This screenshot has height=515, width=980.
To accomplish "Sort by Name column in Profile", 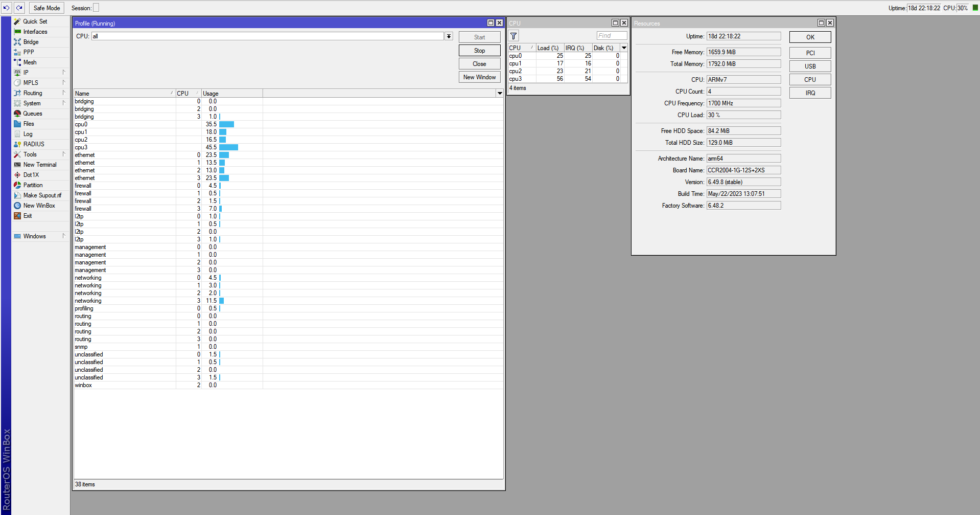I will tap(124, 94).
